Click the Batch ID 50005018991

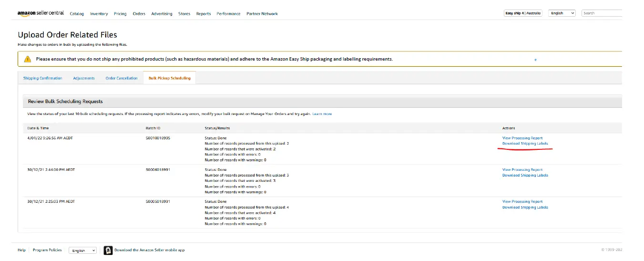click(158, 202)
